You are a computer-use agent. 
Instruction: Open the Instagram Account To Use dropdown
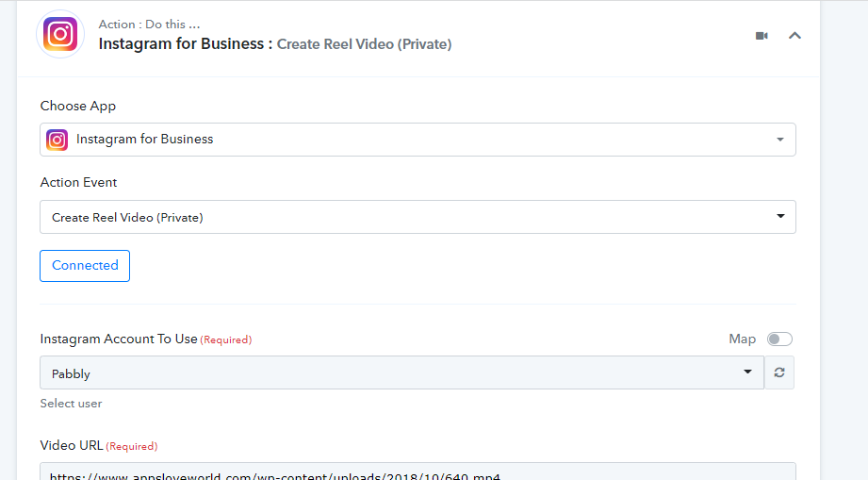tap(401, 372)
